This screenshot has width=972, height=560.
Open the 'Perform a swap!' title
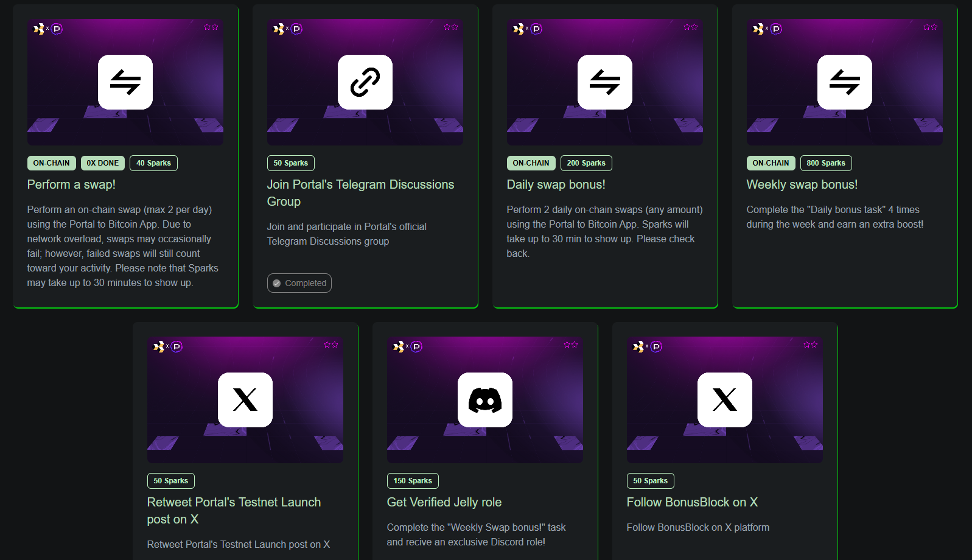(x=71, y=184)
